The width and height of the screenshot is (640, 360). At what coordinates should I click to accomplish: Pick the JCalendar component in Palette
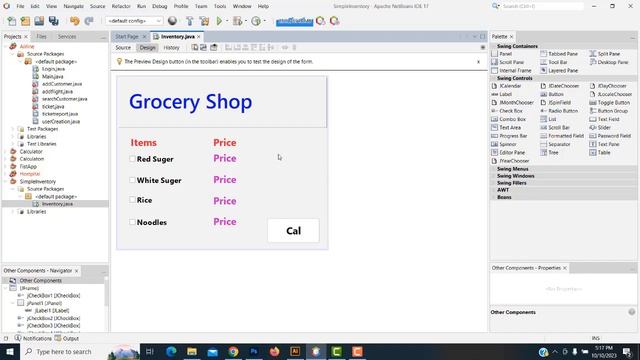(x=506, y=86)
